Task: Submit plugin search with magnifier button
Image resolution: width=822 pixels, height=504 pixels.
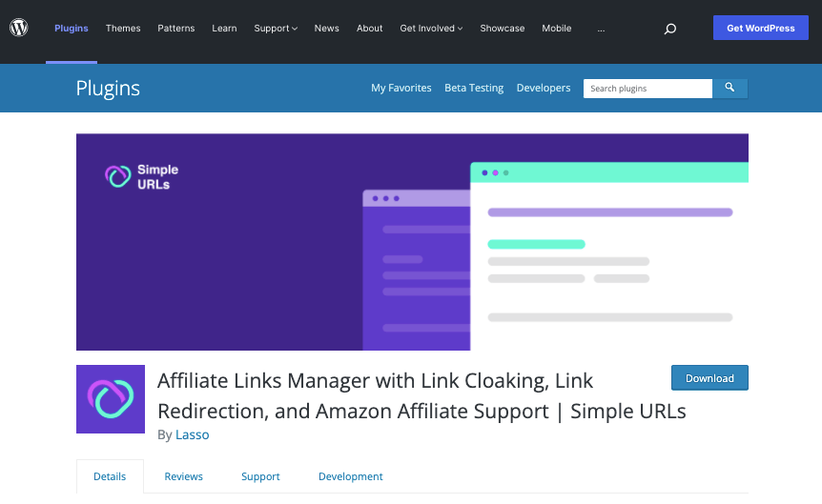Action: point(730,88)
